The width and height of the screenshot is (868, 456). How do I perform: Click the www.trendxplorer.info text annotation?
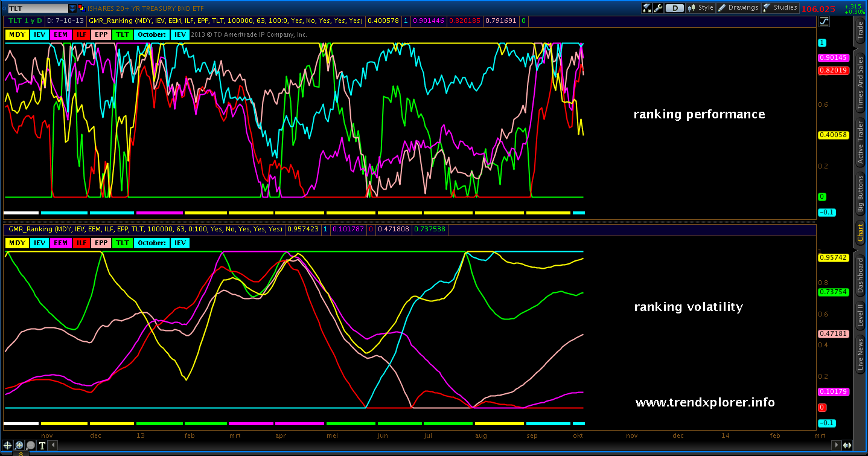[705, 402]
